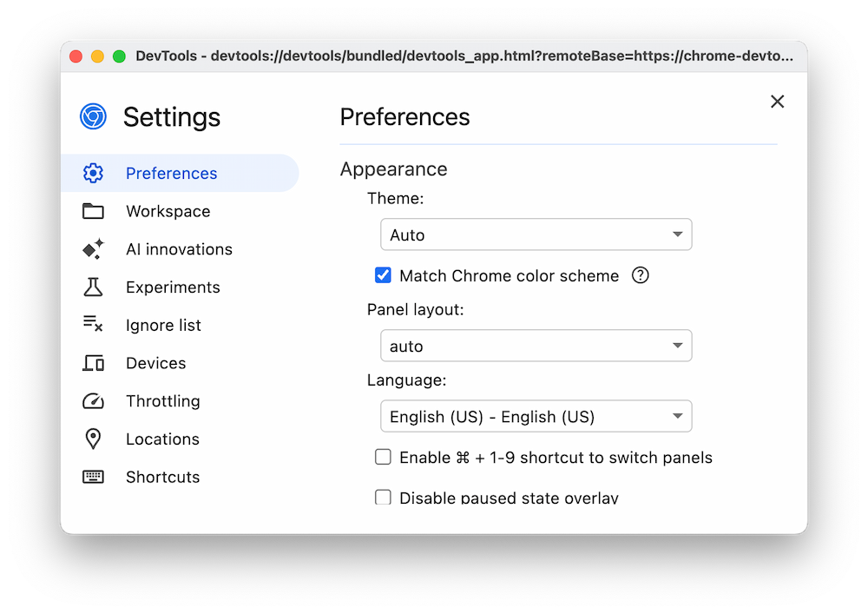Uncheck Match Chrome color scheme
Viewport: 868px width, 614px height.
point(383,274)
